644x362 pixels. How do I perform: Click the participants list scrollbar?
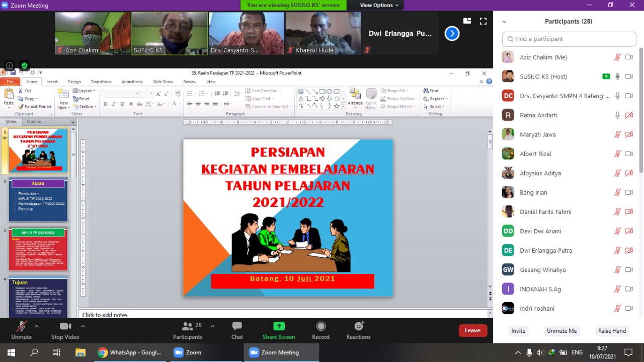pyautogui.click(x=641, y=111)
